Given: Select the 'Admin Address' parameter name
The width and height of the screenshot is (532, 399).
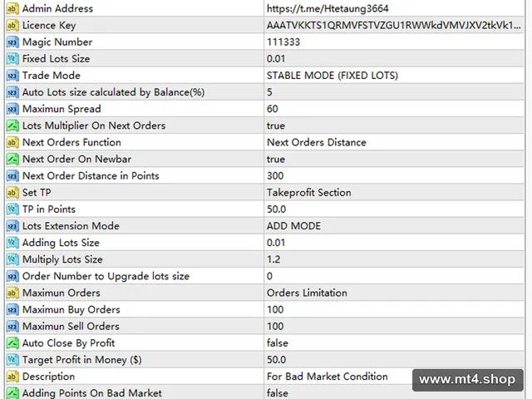Looking at the screenshot, I should click(57, 8).
